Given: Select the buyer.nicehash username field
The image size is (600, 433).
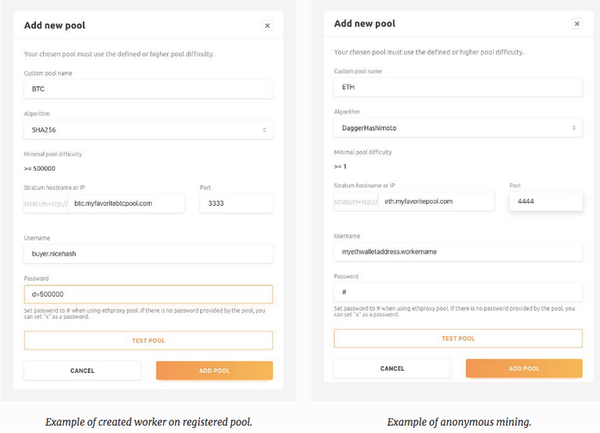Looking at the screenshot, I should point(148,254).
